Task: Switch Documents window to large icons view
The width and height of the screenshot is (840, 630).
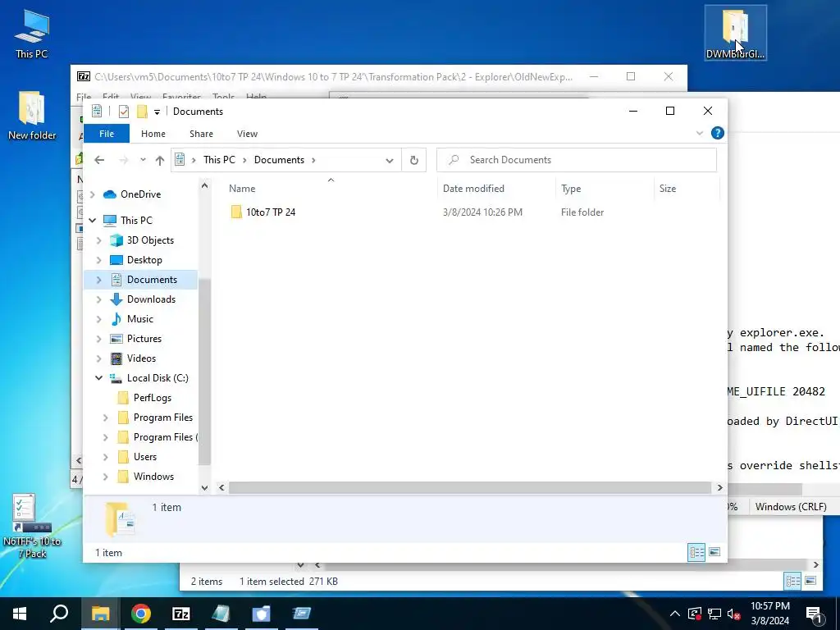Action: (714, 552)
